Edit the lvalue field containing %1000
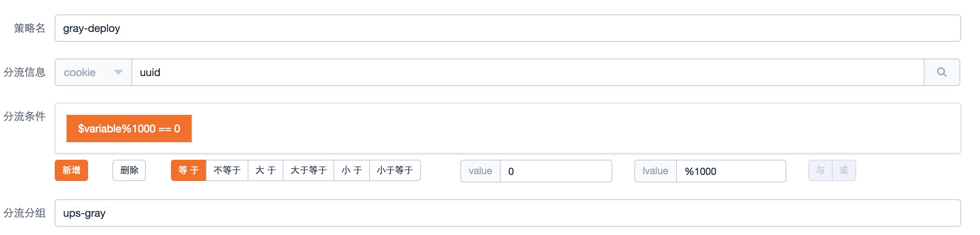The width and height of the screenshot is (980, 235). click(x=730, y=171)
